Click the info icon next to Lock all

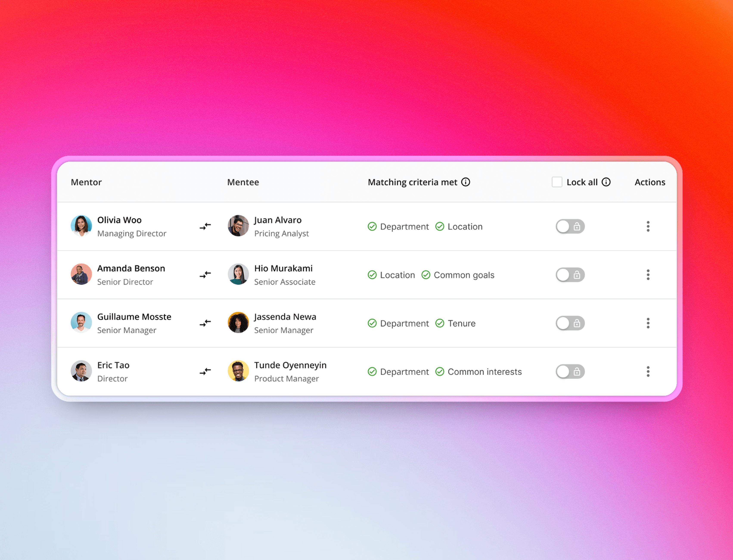coord(606,182)
